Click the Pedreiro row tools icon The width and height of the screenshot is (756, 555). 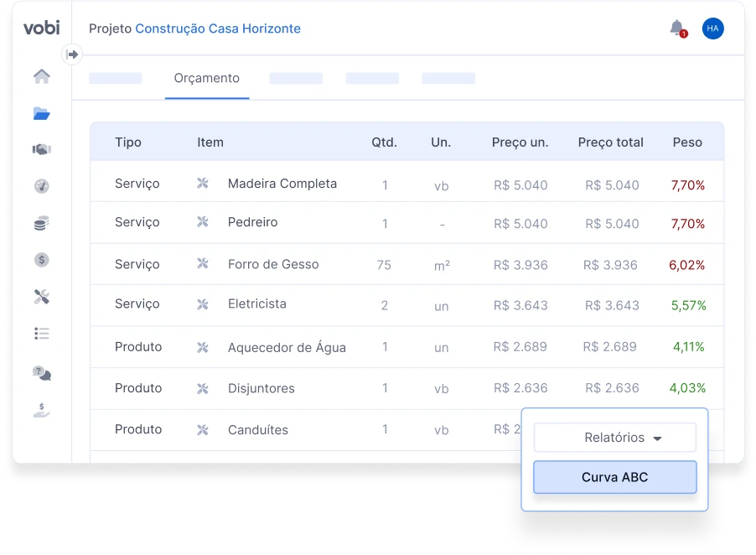pyautogui.click(x=203, y=222)
